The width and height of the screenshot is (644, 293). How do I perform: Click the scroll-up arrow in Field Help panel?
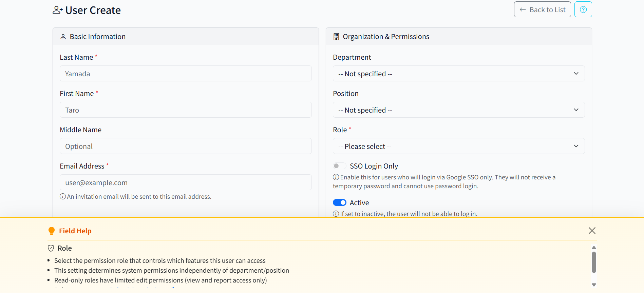click(x=594, y=248)
